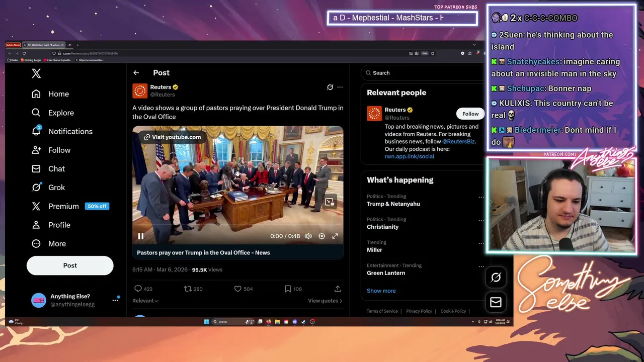Click the Reuters avatar on the post
The image size is (644, 362).
[140, 90]
